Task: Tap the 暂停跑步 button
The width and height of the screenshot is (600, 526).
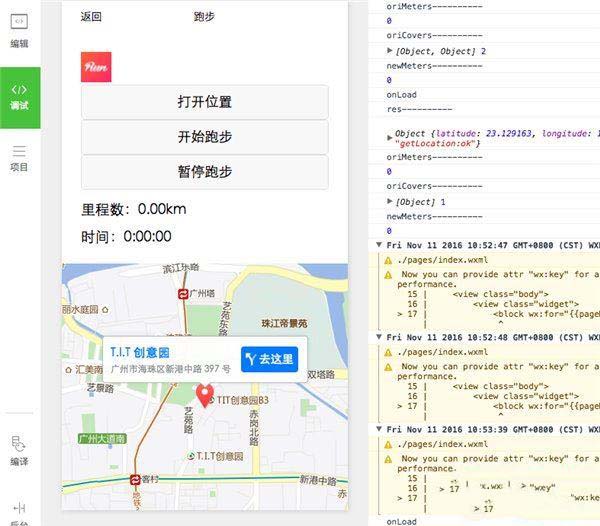Action: tap(205, 172)
